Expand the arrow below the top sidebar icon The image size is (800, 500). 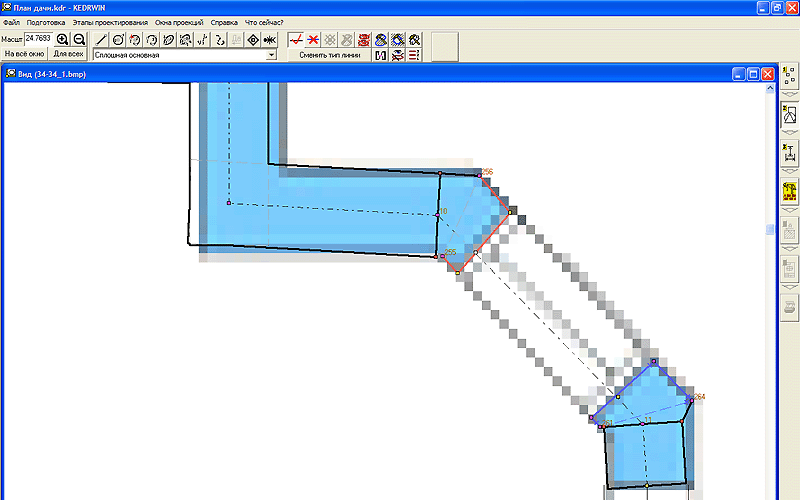(x=789, y=94)
